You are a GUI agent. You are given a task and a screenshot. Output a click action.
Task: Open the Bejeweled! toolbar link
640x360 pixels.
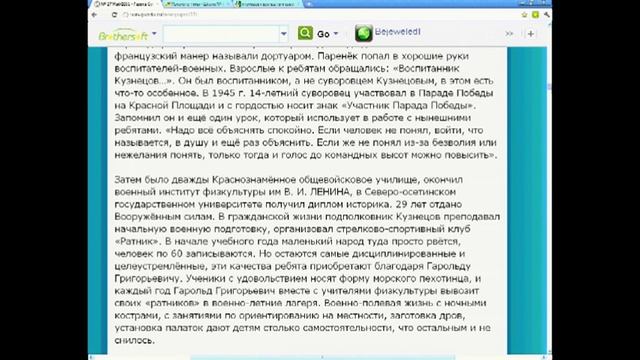pos(398,32)
